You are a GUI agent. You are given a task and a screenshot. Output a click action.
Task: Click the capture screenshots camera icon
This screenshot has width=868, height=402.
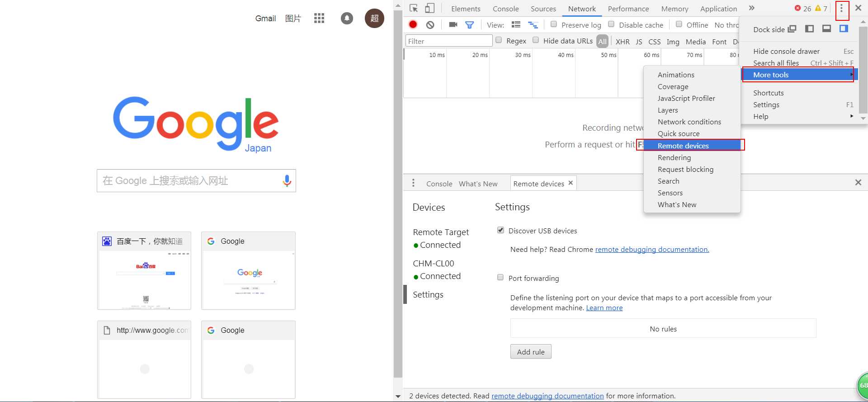pyautogui.click(x=453, y=24)
